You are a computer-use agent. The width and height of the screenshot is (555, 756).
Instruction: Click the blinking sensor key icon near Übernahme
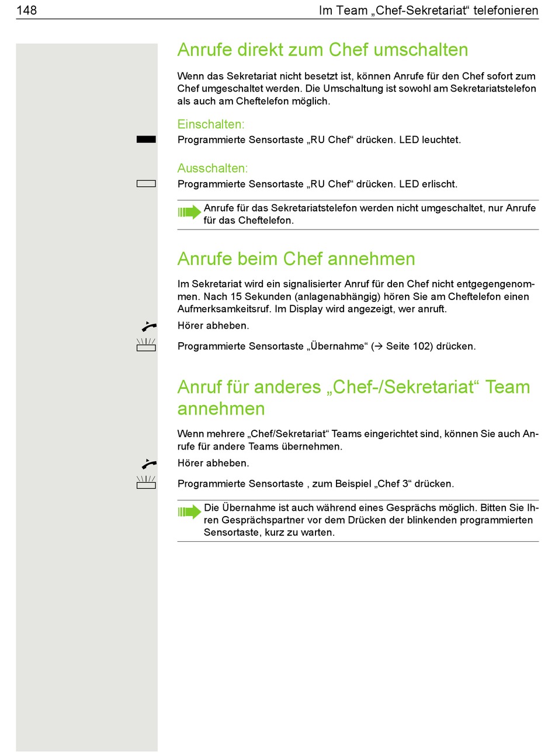(x=146, y=344)
